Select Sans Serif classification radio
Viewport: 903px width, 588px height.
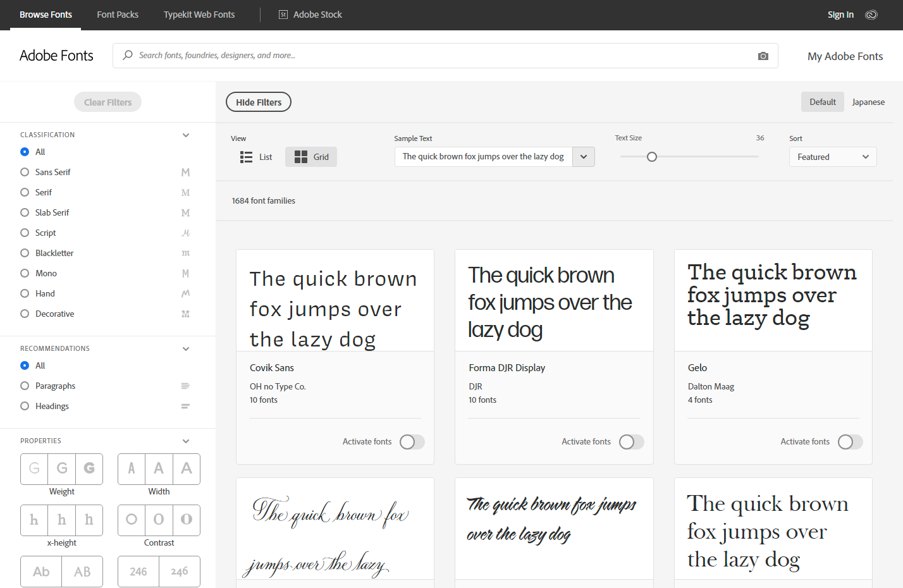tap(25, 172)
